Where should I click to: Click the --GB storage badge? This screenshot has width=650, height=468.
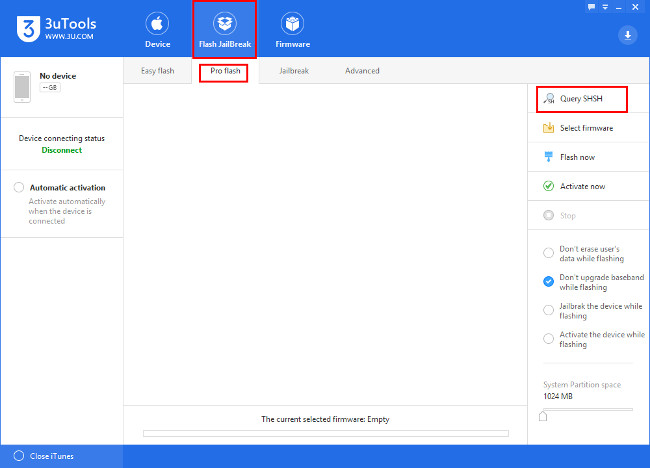pos(50,87)
